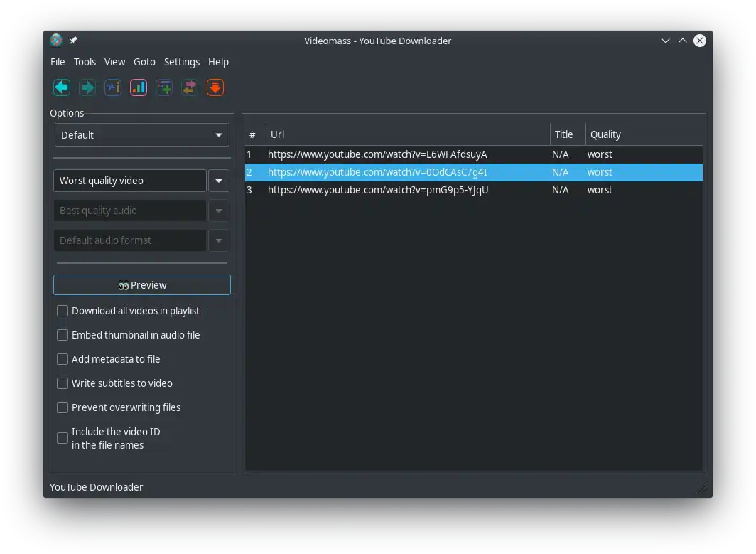Click the N/A title cell in row 1

(560, 154)
